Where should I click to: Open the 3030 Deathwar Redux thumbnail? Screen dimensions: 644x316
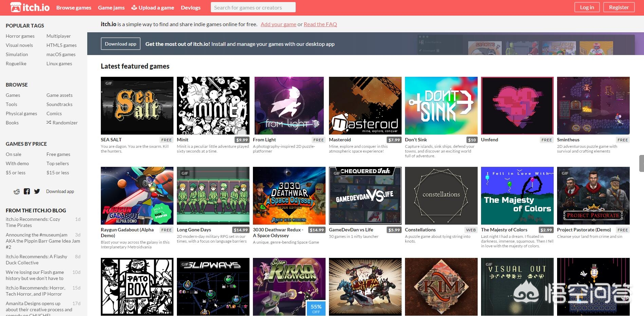click(289, 196)
